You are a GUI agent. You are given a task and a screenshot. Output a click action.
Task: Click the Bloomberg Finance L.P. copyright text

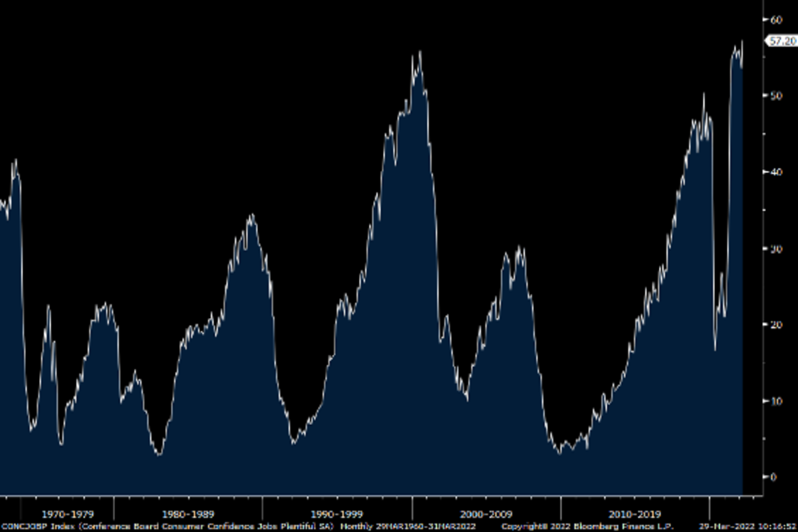coord(588,525)
